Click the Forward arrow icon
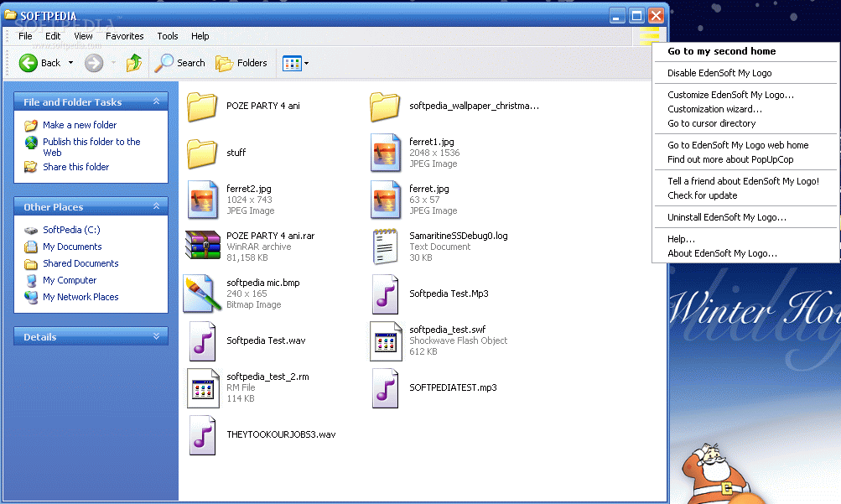The height and width of the screenshot is (504, 841). 94,63
